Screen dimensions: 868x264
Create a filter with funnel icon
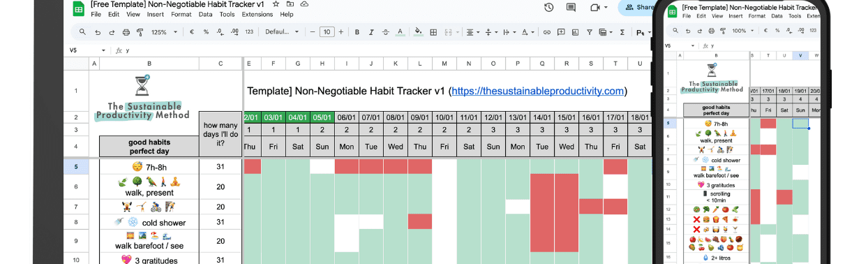pos(590,32)
